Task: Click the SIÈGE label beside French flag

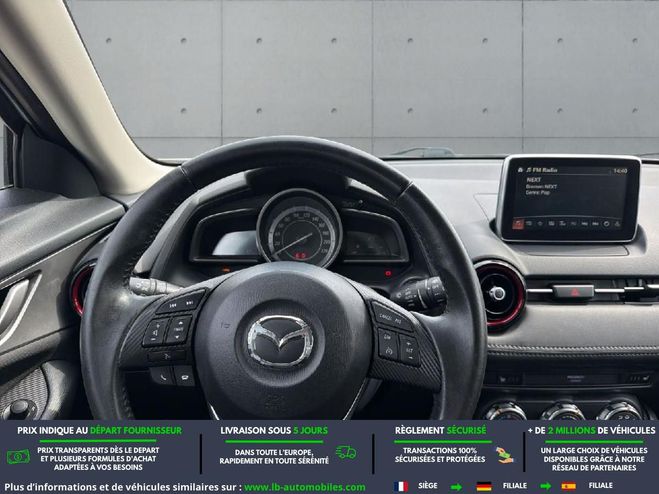Action: pos(427,486)
